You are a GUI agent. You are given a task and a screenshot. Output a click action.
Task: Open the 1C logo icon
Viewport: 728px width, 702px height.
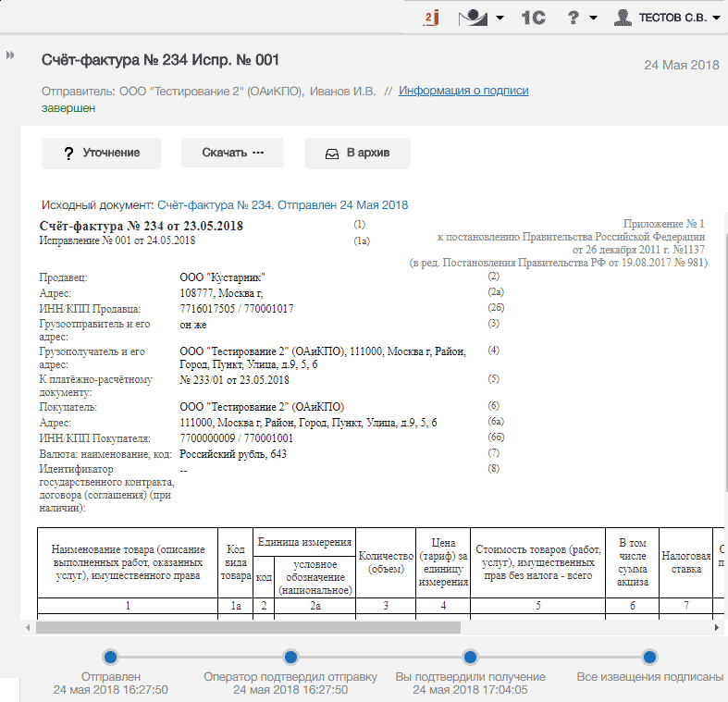click(x=533, y=18)
